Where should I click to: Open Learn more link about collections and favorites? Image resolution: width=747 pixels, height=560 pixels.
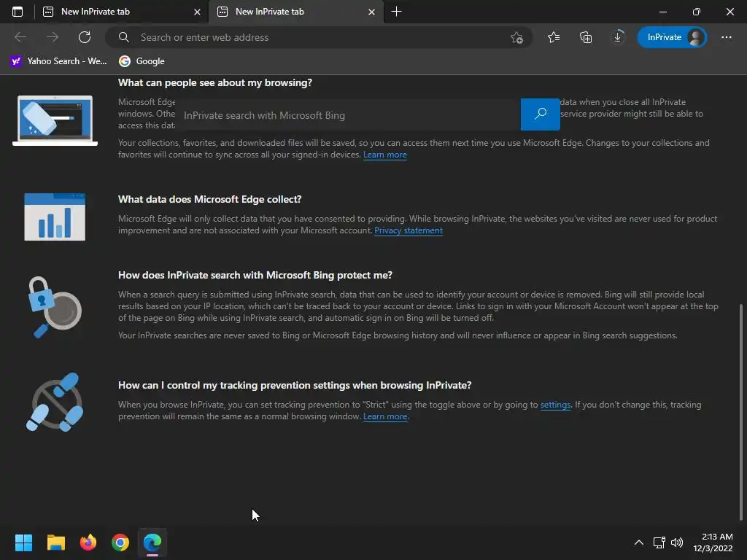(385, 155)
